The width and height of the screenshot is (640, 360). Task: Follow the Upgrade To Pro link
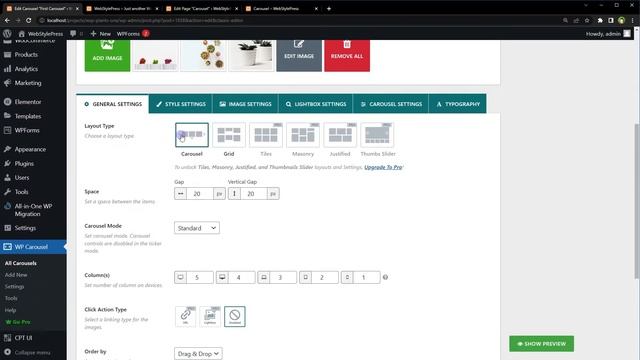pos(383,167)
